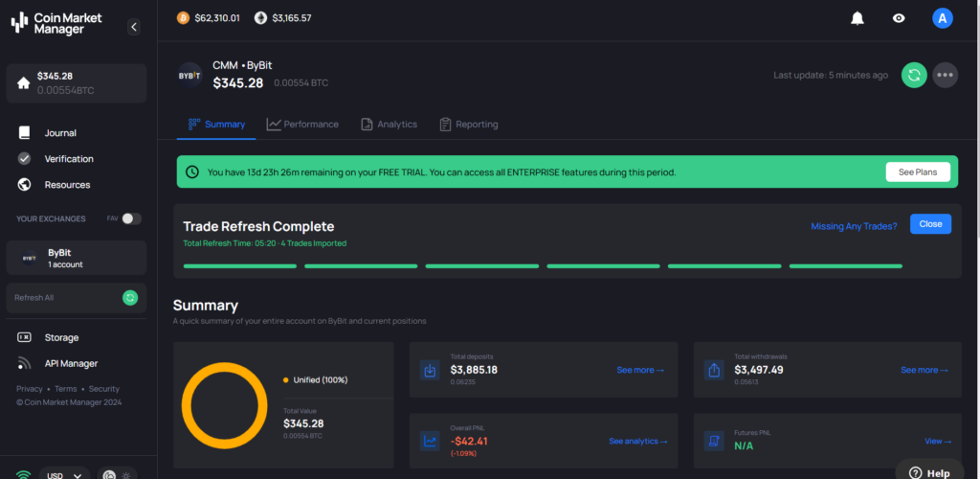Click the See Plans button
Viewport: 980px width, 479px height.
point(918,172)
